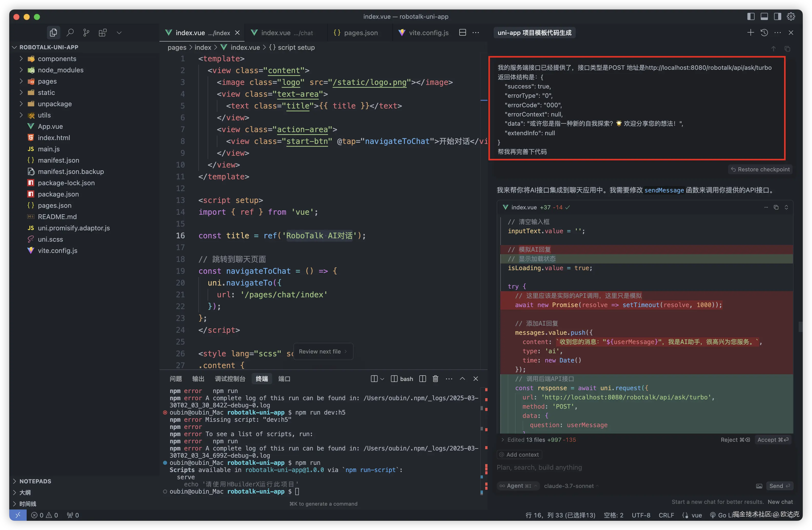Toggle the primary sidebar visibility
Screen dimensions: 812x530
pyautogui.click(x=750, y=16)
